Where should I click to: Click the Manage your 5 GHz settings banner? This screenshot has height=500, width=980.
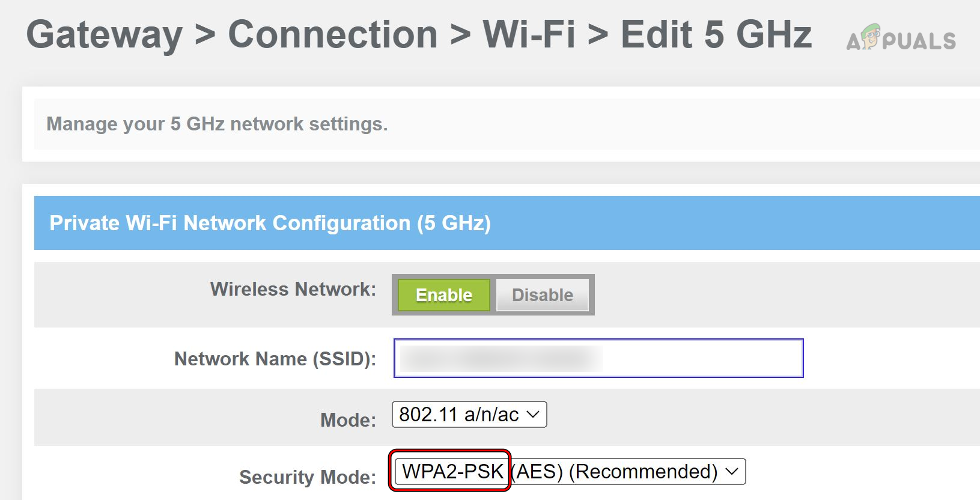(x=218, y=124)
